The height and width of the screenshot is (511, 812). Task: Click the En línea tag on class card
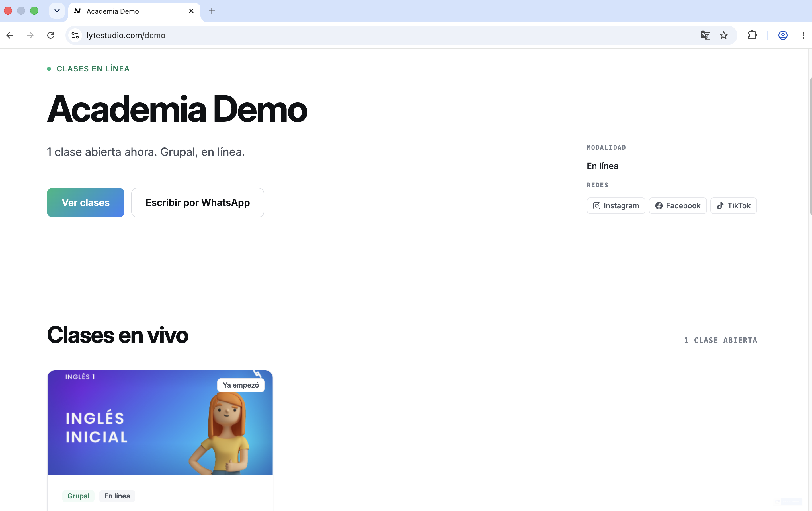117,496
